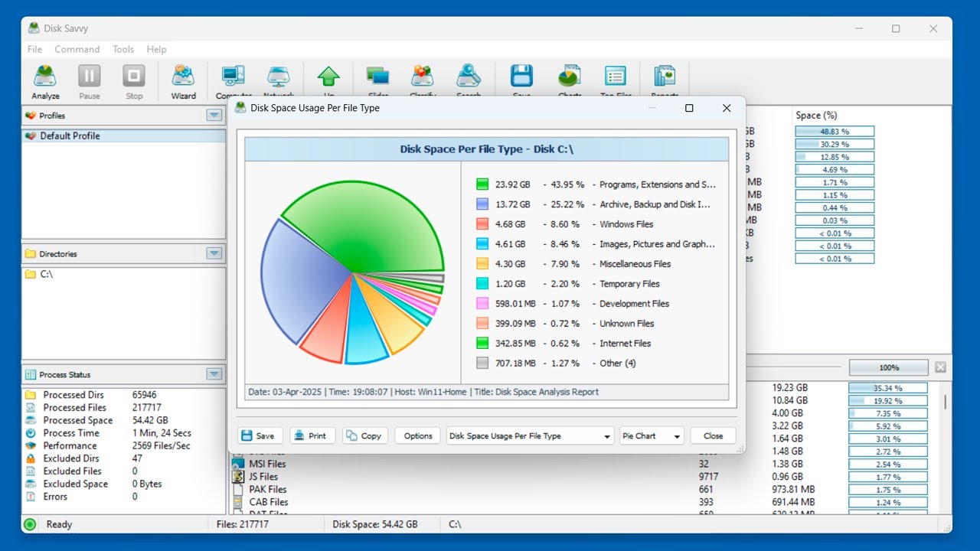The width and height of the screenshot is (980, 551).
Task: Click the Network toolbar icon
Action: 278,77
